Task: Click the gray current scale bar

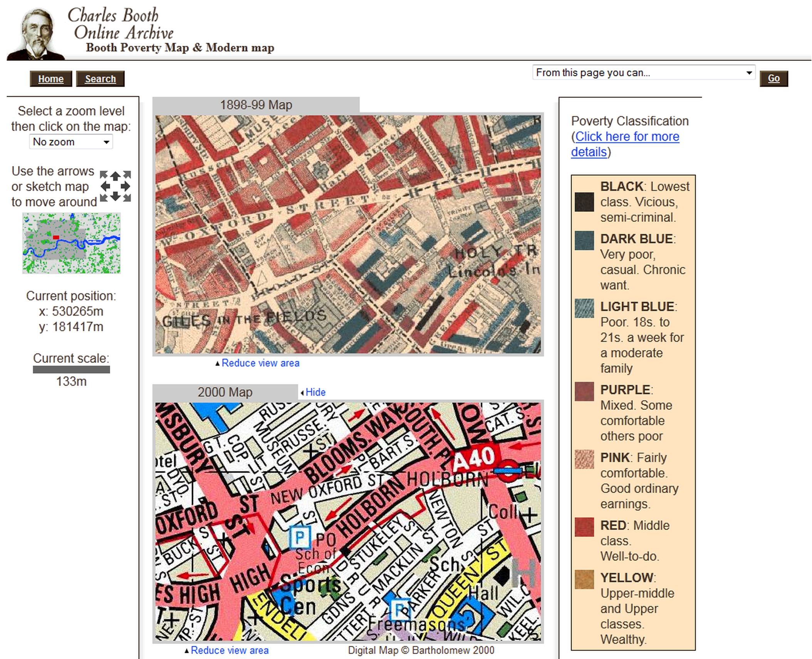Action: 71,370
